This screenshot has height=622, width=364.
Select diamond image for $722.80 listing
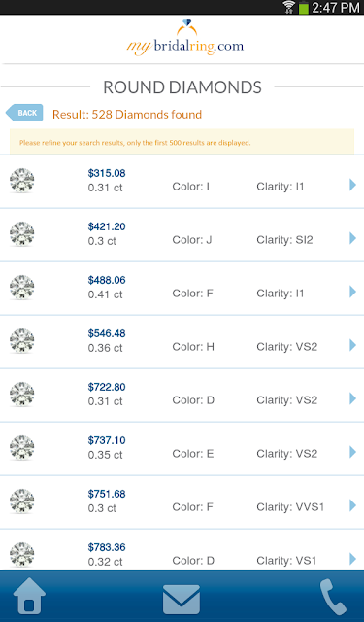click(x=21, y=395)
